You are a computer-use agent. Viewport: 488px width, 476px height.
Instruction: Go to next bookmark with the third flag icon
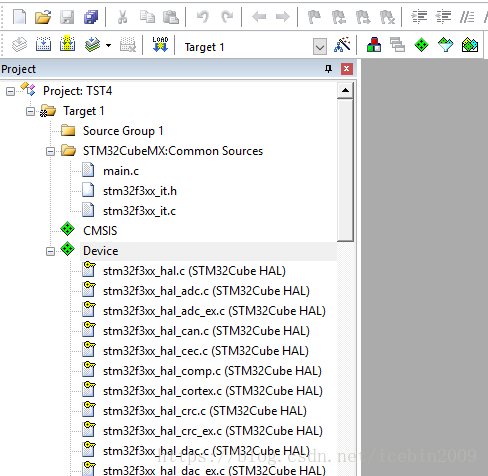pyautogui.click(x=363, y=17)
